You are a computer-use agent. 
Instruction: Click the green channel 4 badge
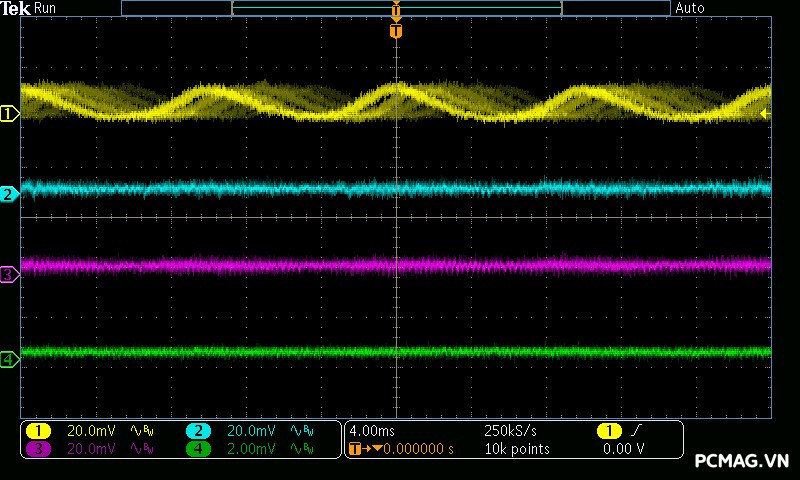click(198, 449)
